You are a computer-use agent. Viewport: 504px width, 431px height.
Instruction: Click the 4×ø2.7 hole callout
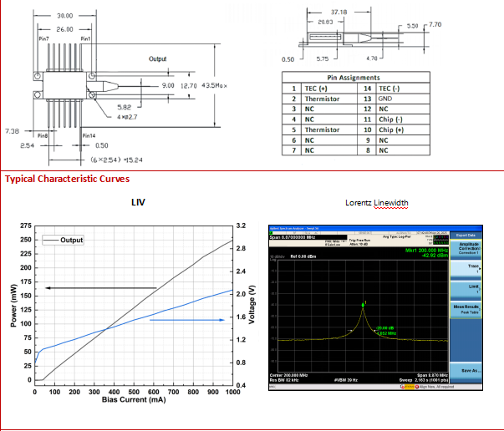[127, 117]
